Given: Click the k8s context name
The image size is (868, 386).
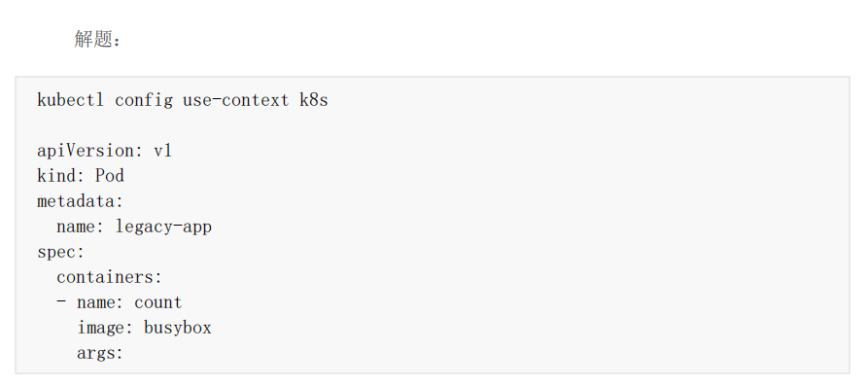Looking at the screenshot, I should (x=314, y=100).
